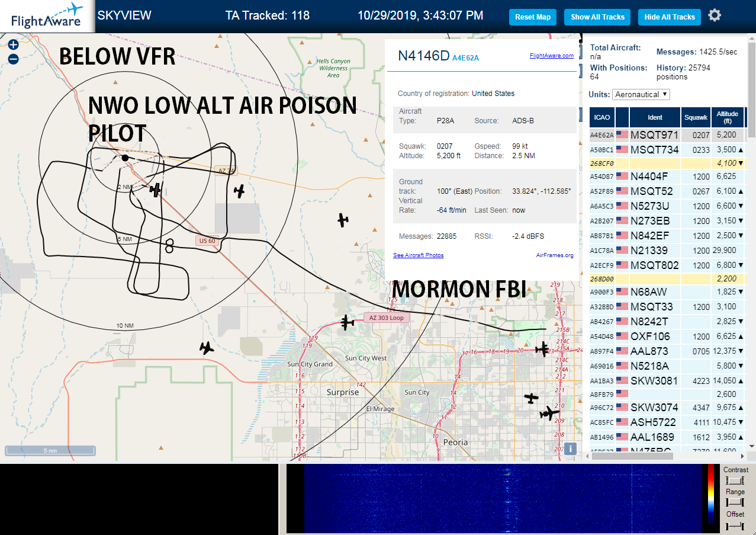Sort table by Squawk column header

pyautogui.click(x=696, y=117)
